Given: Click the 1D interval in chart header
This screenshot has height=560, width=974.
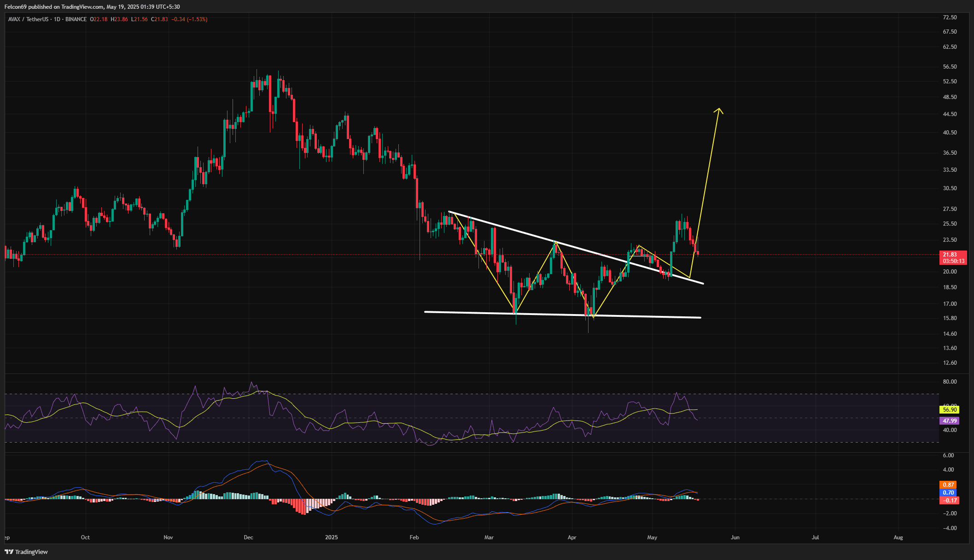Looking at the screenshot, I should point(57,19).
